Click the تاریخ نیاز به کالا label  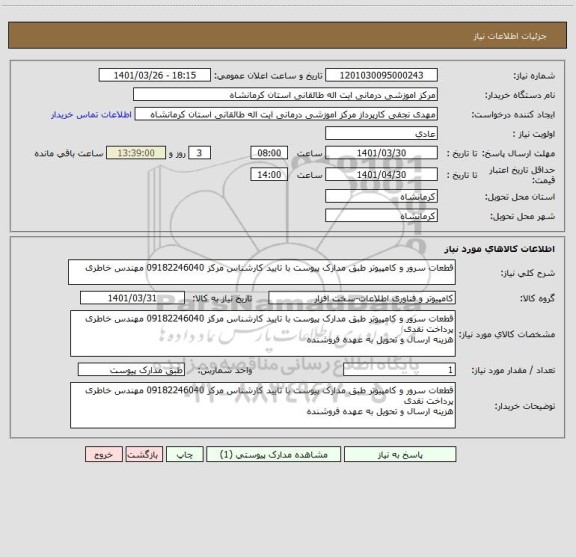(223, 299)
